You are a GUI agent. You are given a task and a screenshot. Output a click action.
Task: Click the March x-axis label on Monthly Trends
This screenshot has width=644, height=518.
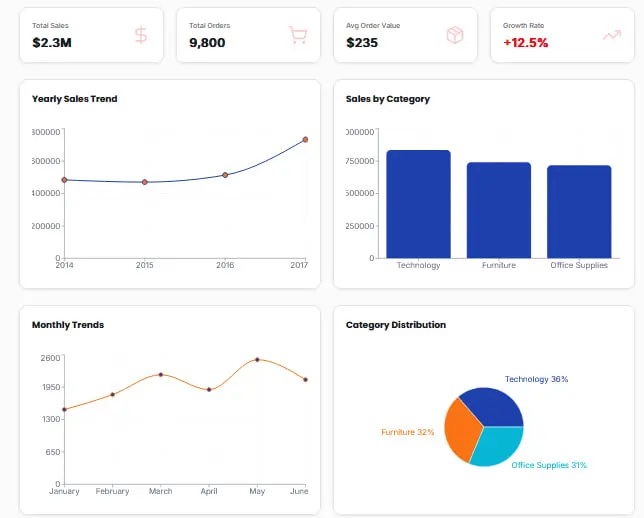point(161,491)
